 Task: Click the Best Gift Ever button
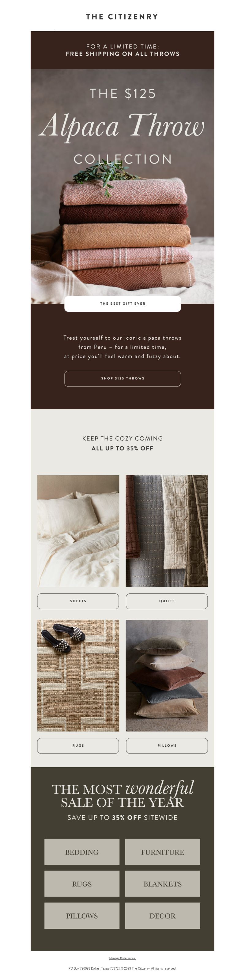(122, 304)
